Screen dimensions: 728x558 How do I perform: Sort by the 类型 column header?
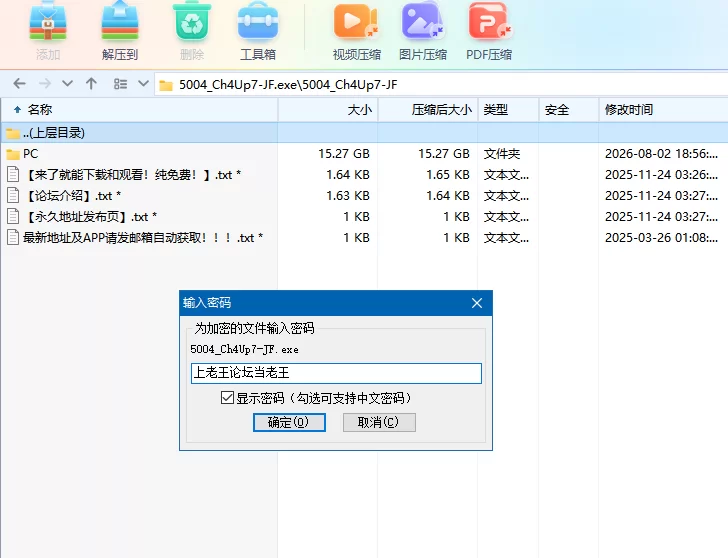coord(508,110)
